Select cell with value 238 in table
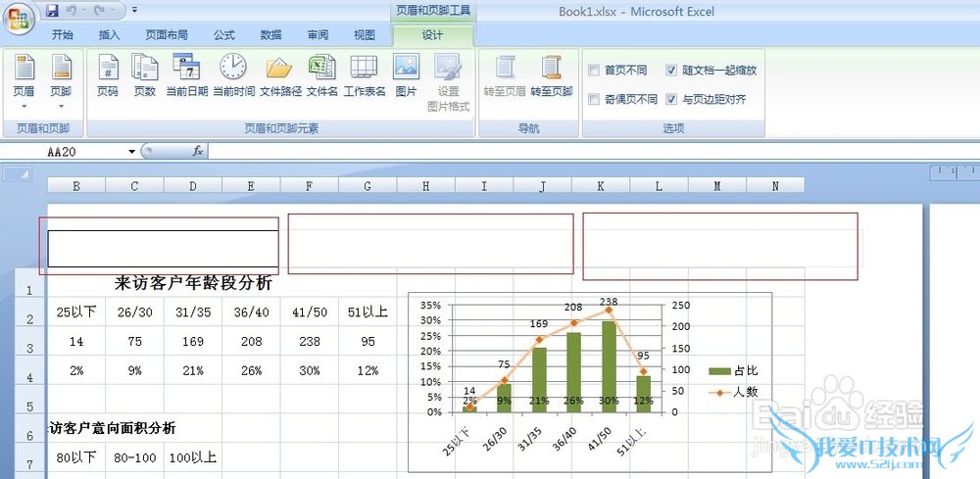The height and width of the screenshot is (479, 980). click(x=310, y=341)
